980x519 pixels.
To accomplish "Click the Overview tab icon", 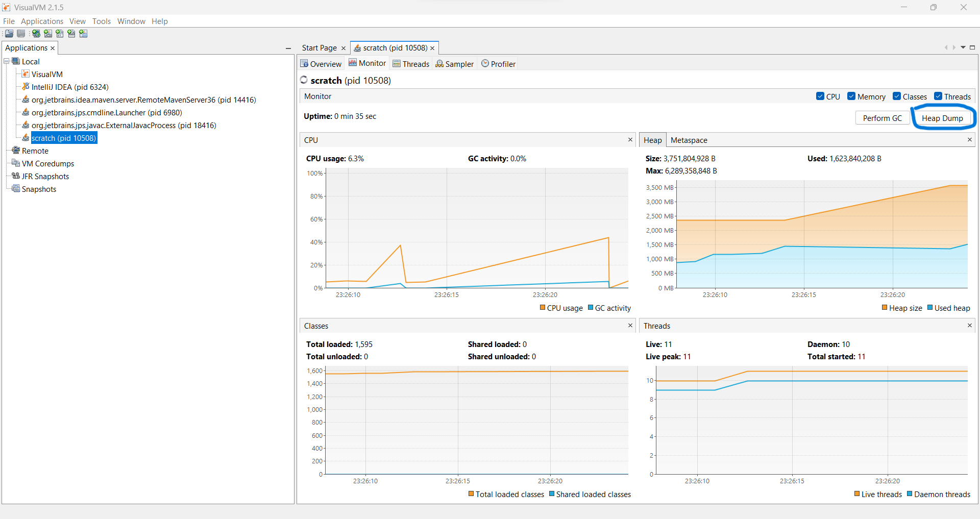I will (304, 63).
